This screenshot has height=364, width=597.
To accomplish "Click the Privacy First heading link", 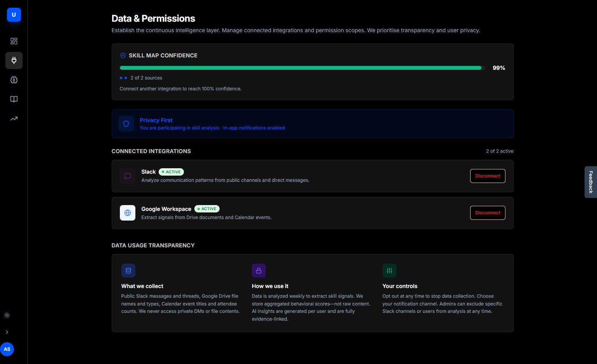I will click(x=156, y=120).
